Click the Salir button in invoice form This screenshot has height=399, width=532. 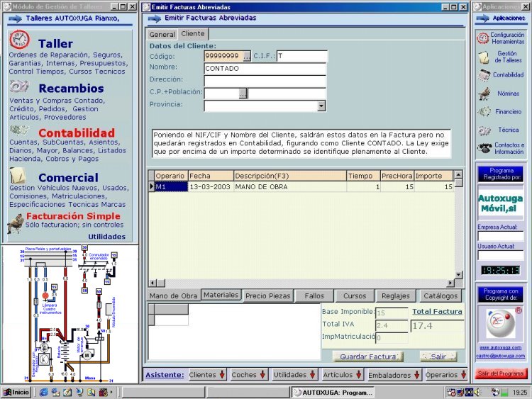(438, 356)
